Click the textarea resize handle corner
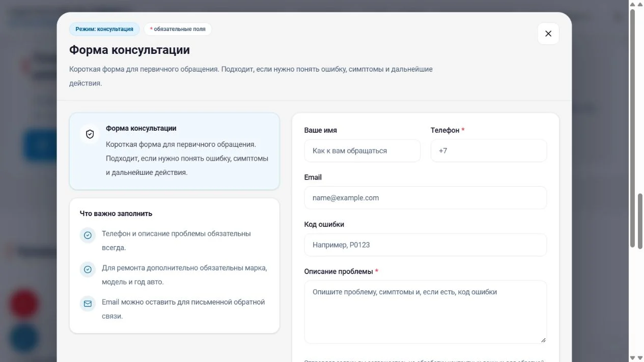 pos(543,340)
